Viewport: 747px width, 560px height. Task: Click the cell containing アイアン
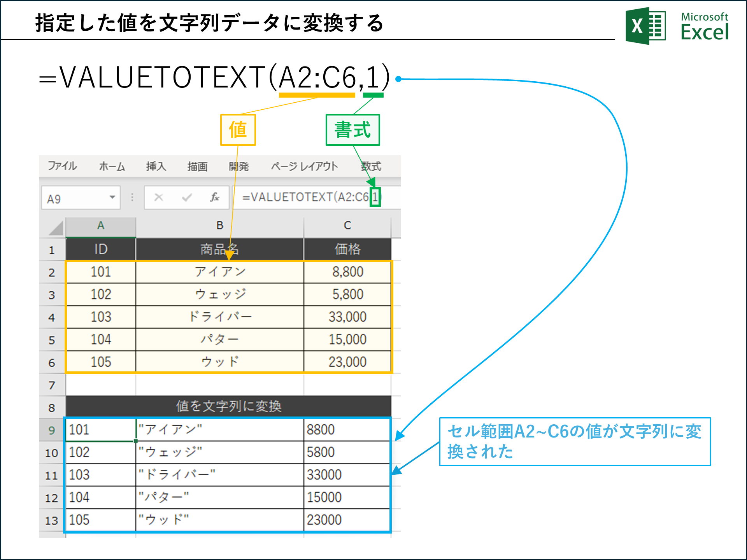coord(219,271)
